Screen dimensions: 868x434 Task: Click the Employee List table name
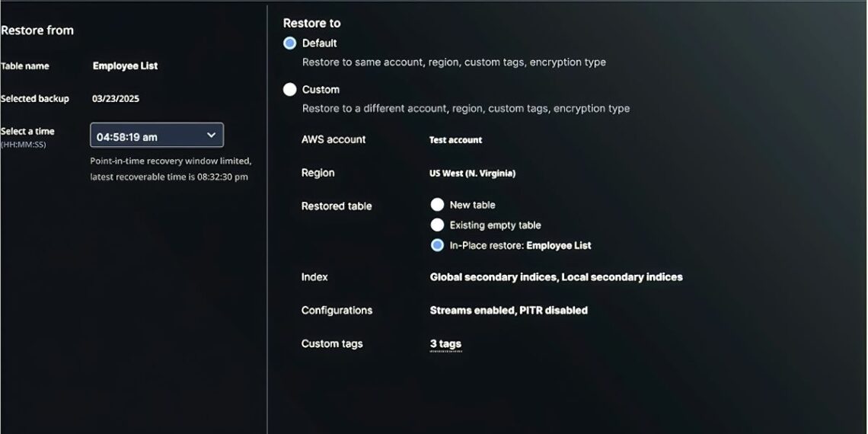click(x=125, y=66)
